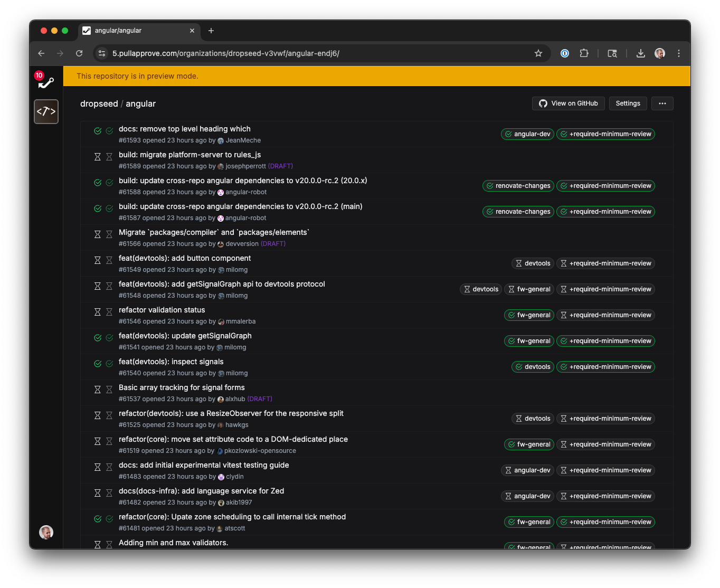Click View on GitHub button
The width and height of the screenshot is (720, 588).
[x=569, y=103]
